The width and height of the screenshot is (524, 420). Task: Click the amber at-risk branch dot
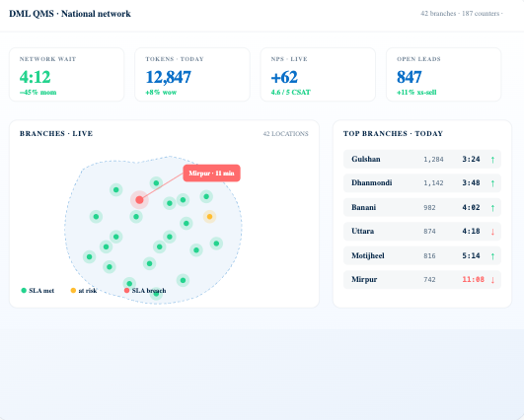[x=209, y=217]
